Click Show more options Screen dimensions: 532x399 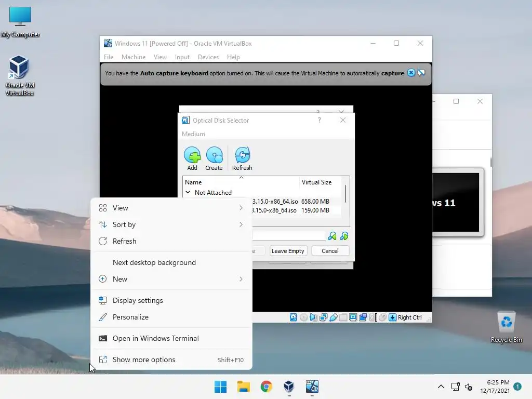pyautogui.click(x=171, y=360)
